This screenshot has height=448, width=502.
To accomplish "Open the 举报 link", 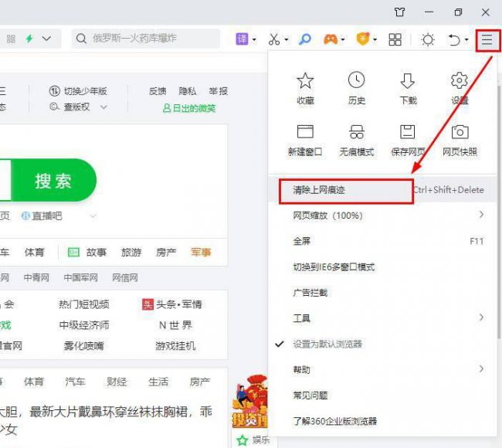I will coord(218,91).
